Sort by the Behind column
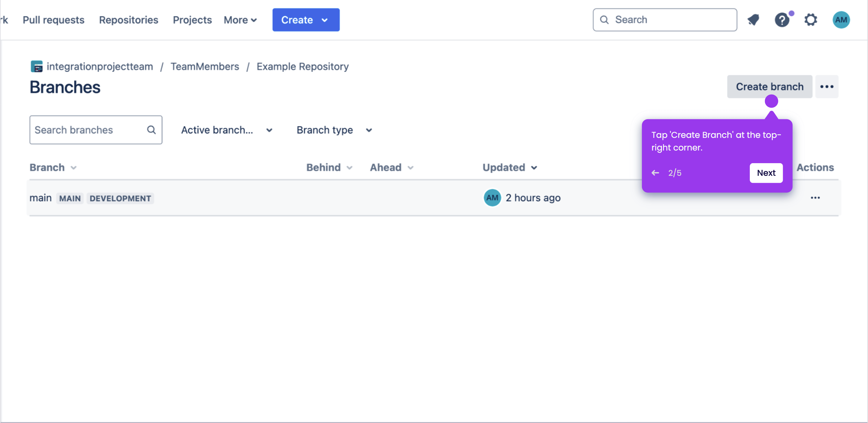 point(329,168)
